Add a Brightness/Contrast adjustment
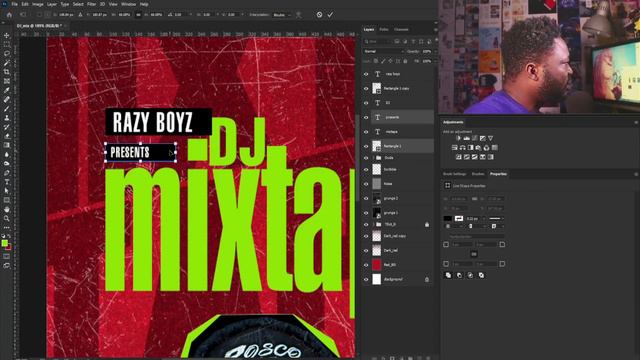Image resolution: width=640 pixels, height=360 pixels. (x=458, y=138)
